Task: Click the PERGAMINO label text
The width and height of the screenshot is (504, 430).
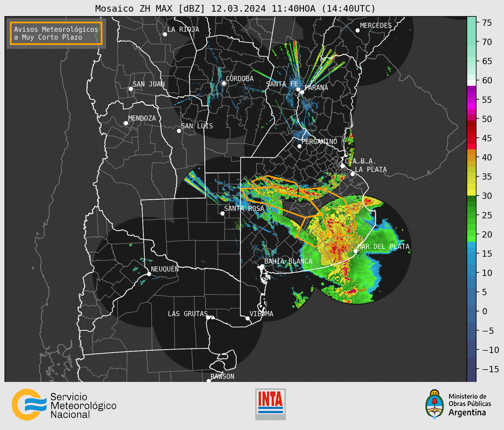Action: point(319,142)
